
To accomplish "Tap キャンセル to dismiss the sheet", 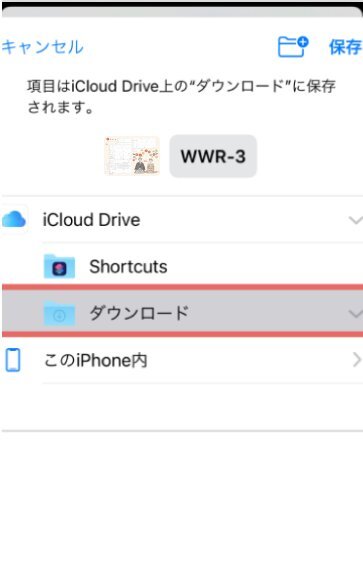I will point(43,47).
